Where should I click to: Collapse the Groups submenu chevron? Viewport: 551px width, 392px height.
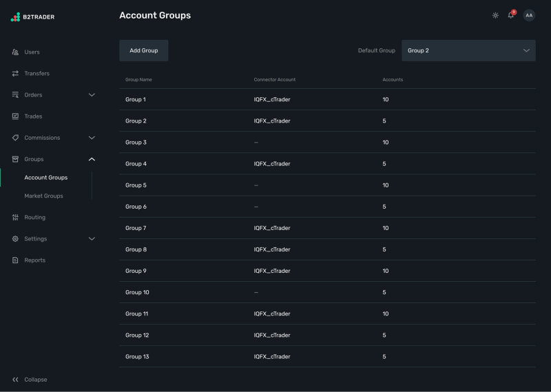(x=92, y=159)
